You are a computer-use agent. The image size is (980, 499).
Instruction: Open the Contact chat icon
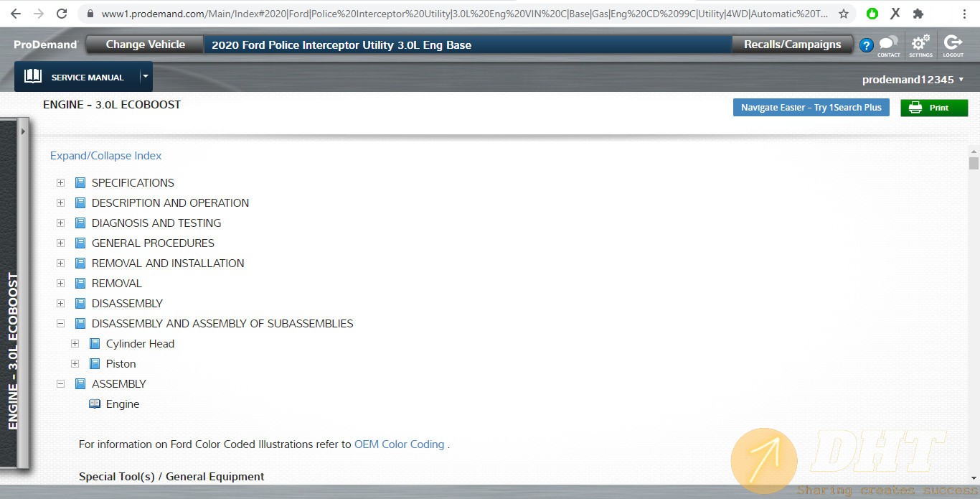888,45
